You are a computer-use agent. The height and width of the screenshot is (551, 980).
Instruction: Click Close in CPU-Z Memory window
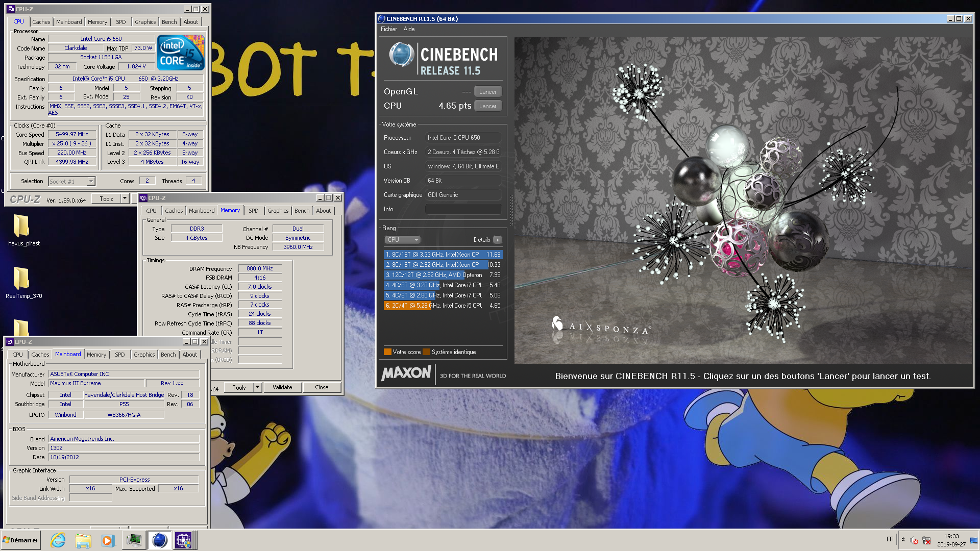(x=322, y=387)
